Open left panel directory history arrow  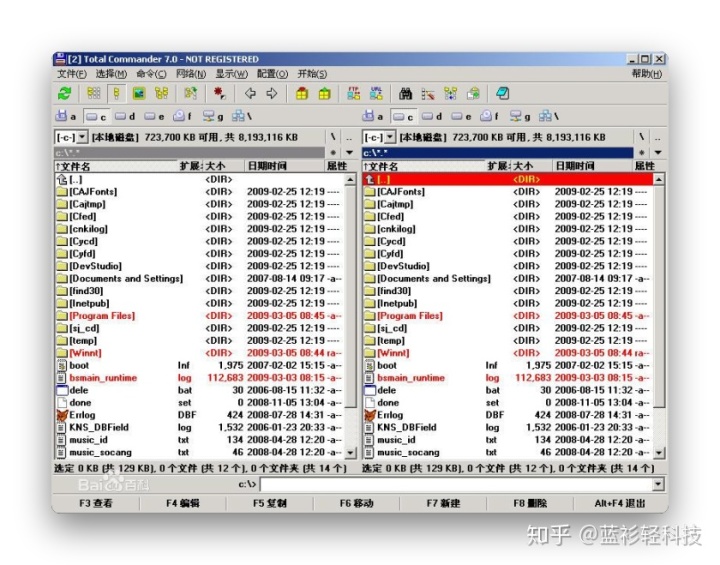[350, 153]
